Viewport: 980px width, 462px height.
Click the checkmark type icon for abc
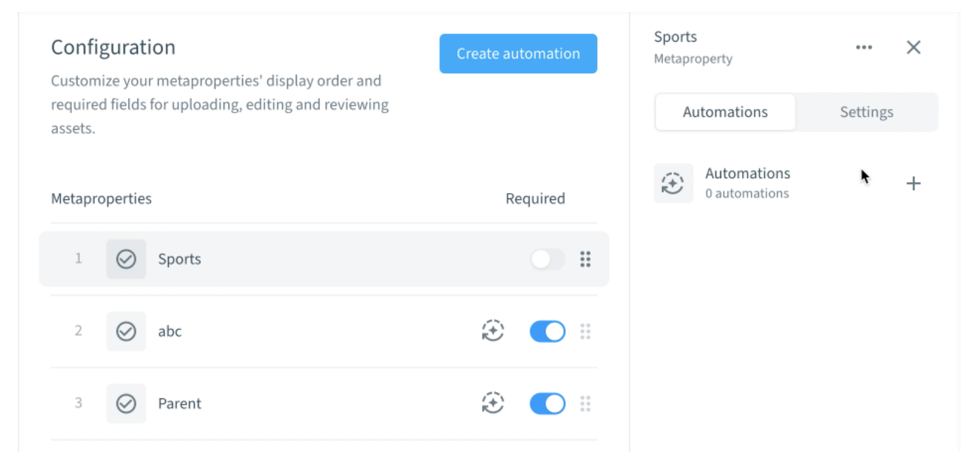tap(126, 331)
